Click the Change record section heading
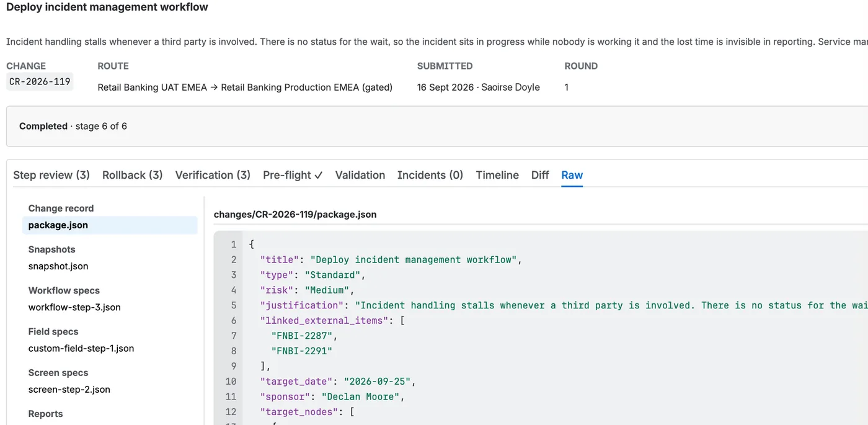This screenshot has height=425, width=868. (61, 208)
